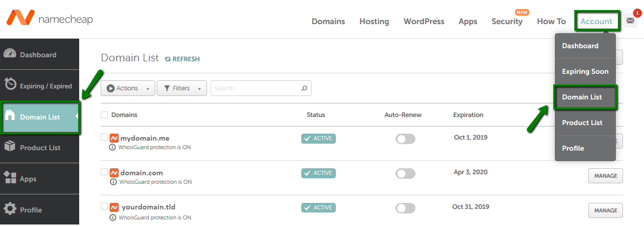The image size is (644, 226).
Task: Click ACTIVE status badge for domain.com
Action: [318, 173]
